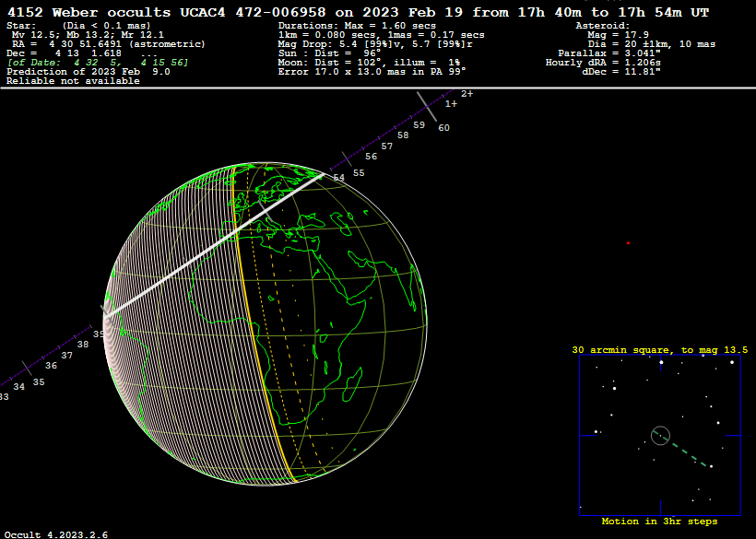Select minute label "57" on the path
756x539 pixels.
pos(386,146)
